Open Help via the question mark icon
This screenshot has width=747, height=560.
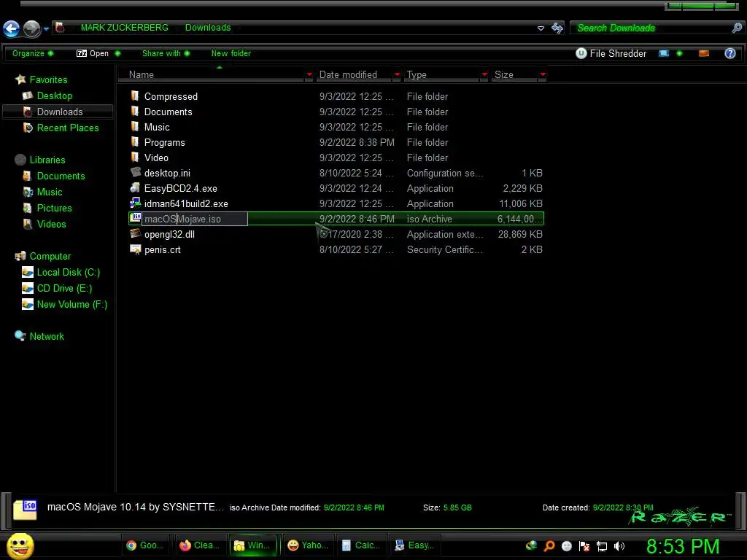[729, 53]
